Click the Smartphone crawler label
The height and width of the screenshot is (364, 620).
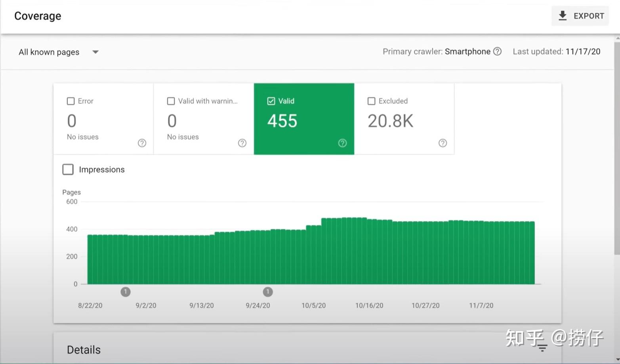[467, 51]
